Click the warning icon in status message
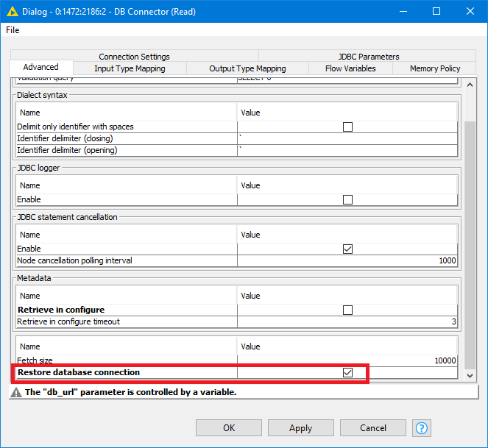This screenshot has height=448, width=488. pos(15,393)
